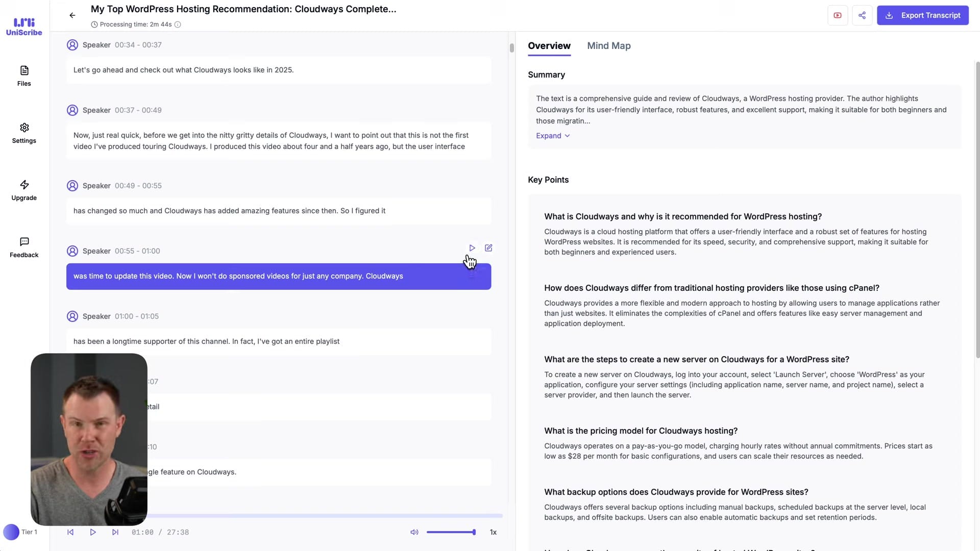This screenshot has height=551, width=980.
Task: Click 'What is the pricing model' key point
Action: (x=641, y=431)
